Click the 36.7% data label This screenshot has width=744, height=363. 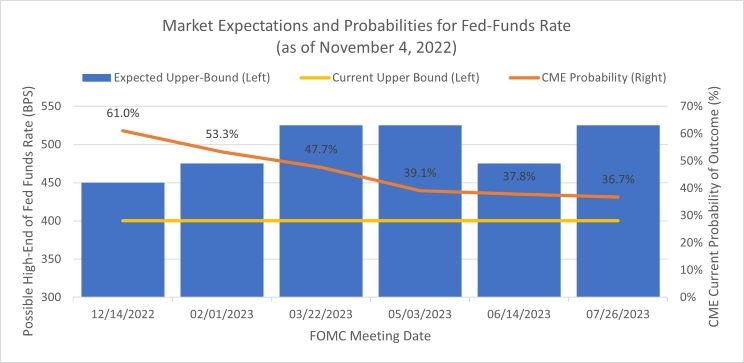click(618, 180)
